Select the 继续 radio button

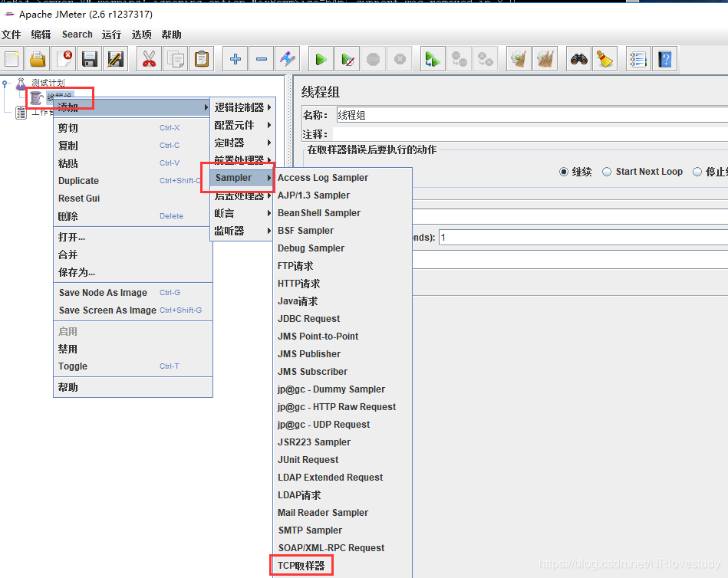(x=564, y=172)
